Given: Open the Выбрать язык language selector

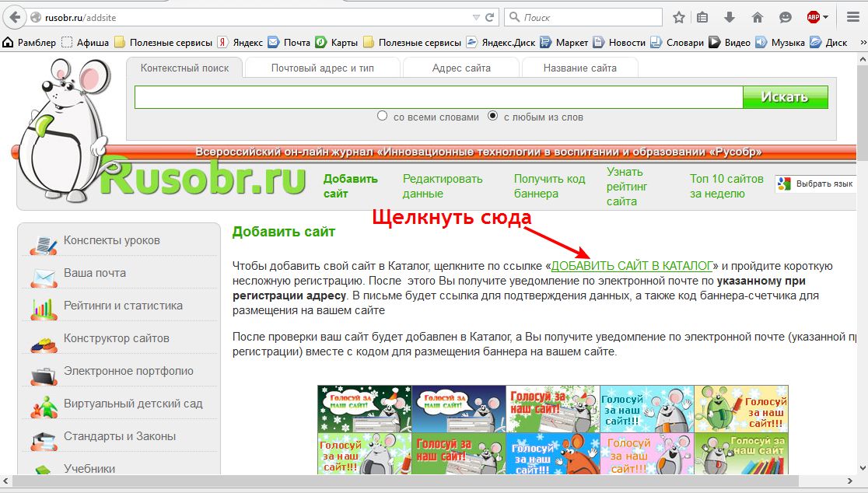Looking at the screenshot, I should [814, 184].
